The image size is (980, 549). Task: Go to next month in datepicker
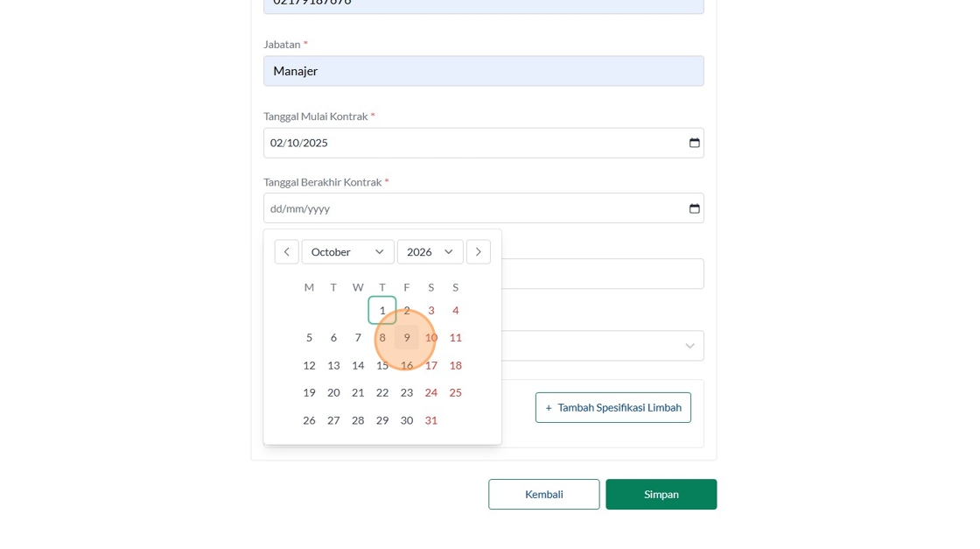click(x=478, y=252)
